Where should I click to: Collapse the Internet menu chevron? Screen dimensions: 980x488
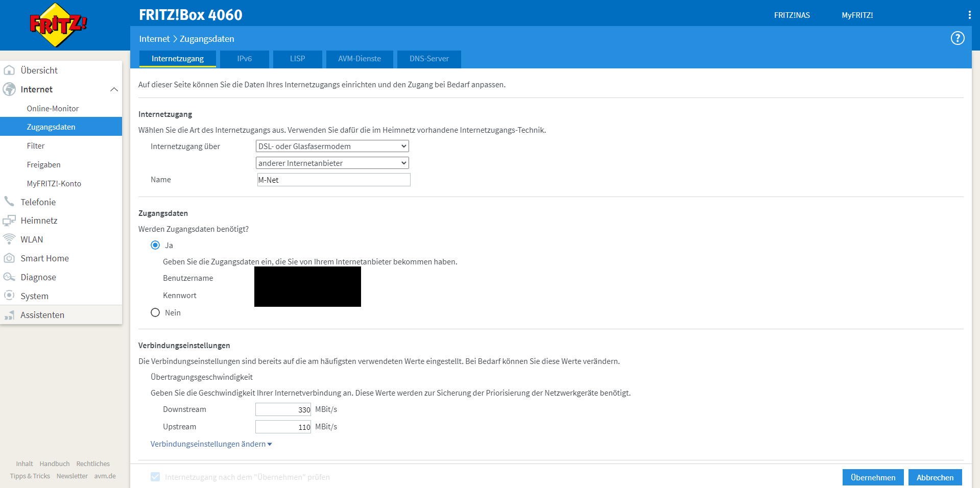click(x=114, y=89)
